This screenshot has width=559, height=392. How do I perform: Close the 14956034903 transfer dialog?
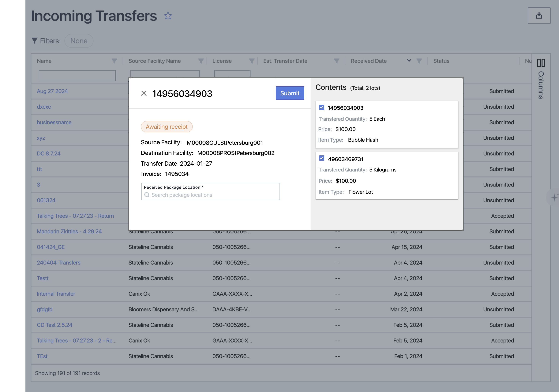[x=144, y=93]
